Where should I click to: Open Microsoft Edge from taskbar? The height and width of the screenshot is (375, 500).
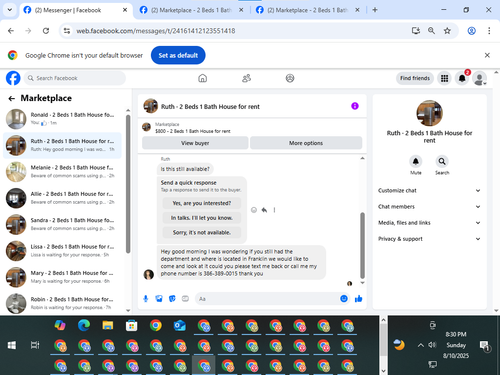(x=84, y=326)
